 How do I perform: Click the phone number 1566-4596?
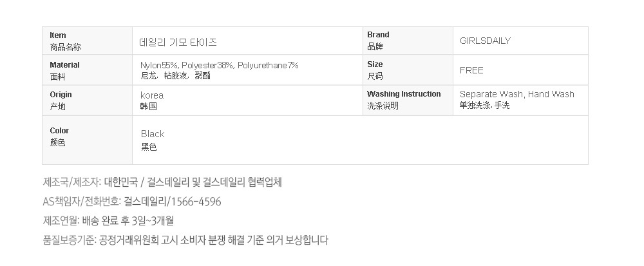pos(196,202)
